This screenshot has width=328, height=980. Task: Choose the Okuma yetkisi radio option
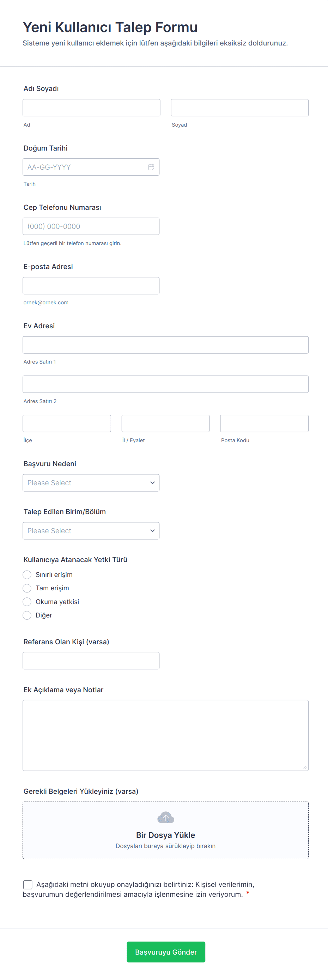[x=27, y=602]
